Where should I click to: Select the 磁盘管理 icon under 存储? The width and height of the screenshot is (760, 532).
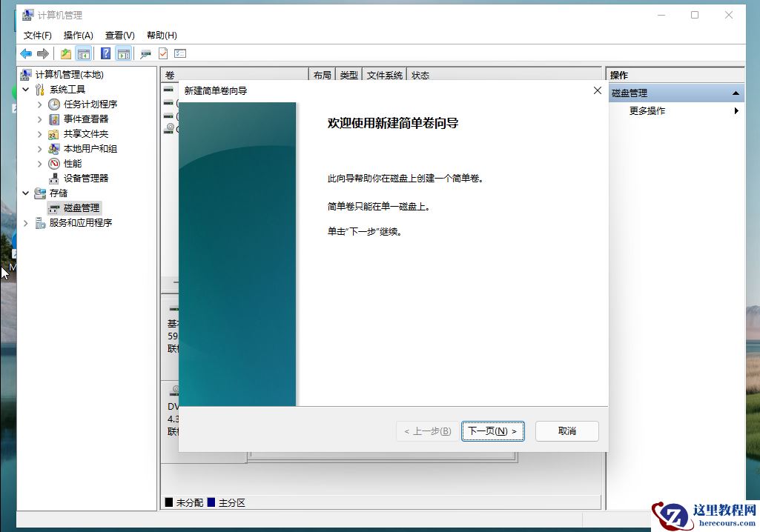[55, 207]
